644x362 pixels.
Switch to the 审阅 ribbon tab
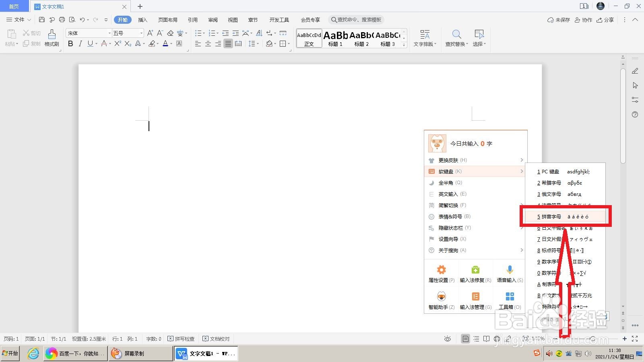213,20
